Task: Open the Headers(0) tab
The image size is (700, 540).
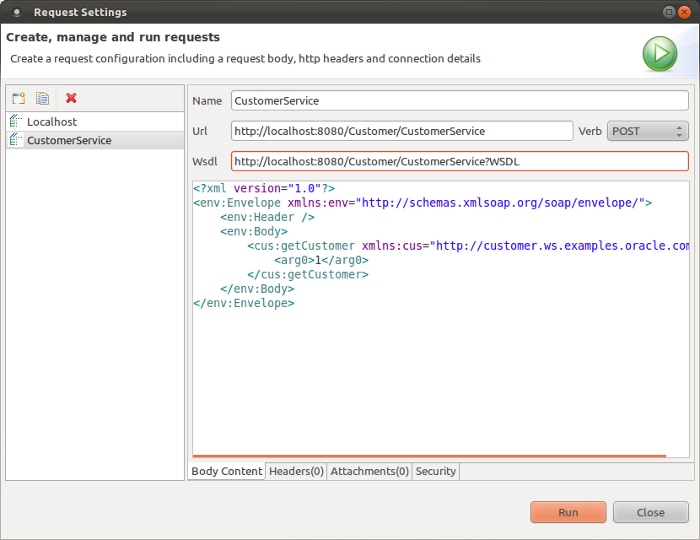Action: point(296,471)
